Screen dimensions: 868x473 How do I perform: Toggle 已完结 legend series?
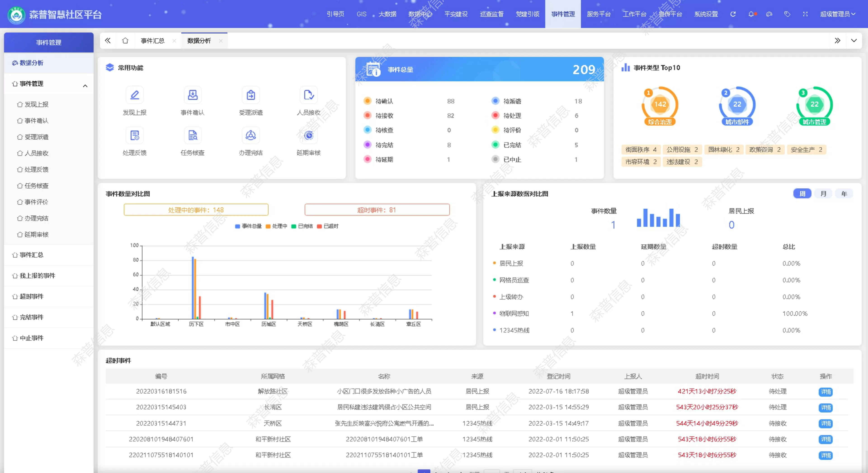302,226
